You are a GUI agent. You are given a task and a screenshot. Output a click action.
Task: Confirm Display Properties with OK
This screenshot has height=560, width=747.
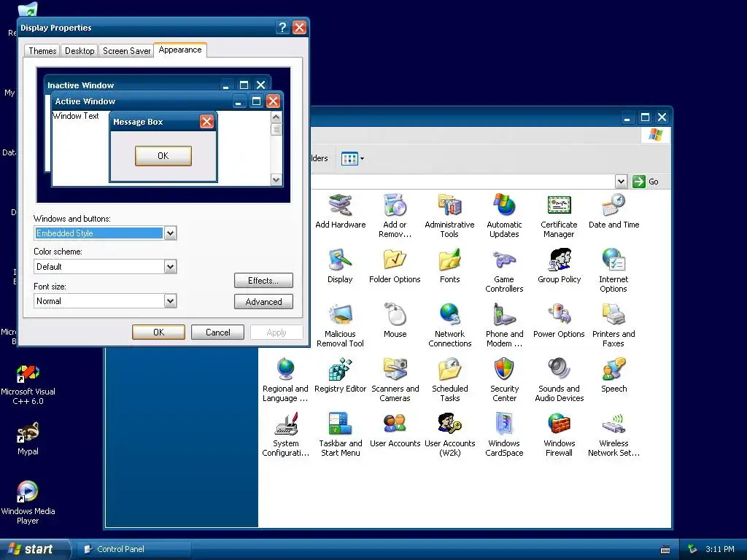click(158, 332)
